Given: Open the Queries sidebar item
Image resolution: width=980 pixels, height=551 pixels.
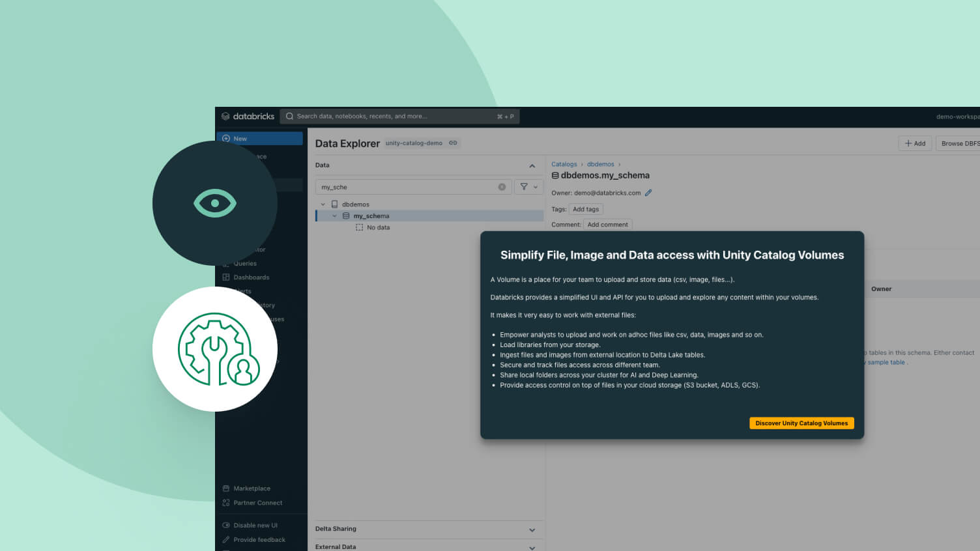Looking at the screenshot, I should pos(240,264).
